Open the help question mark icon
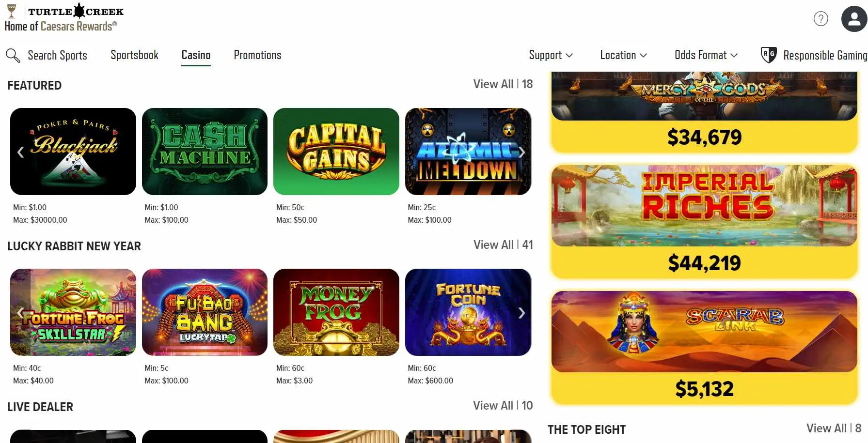 pos(821,19)
